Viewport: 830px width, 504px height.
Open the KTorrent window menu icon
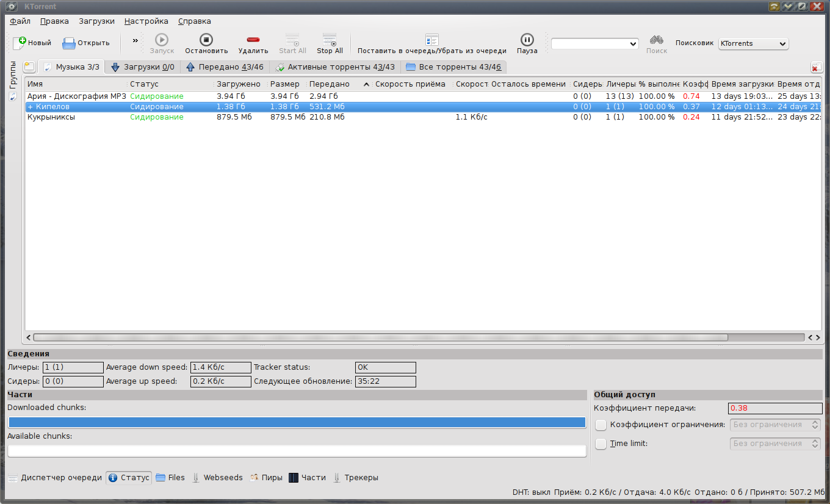(x=12, y=6)
